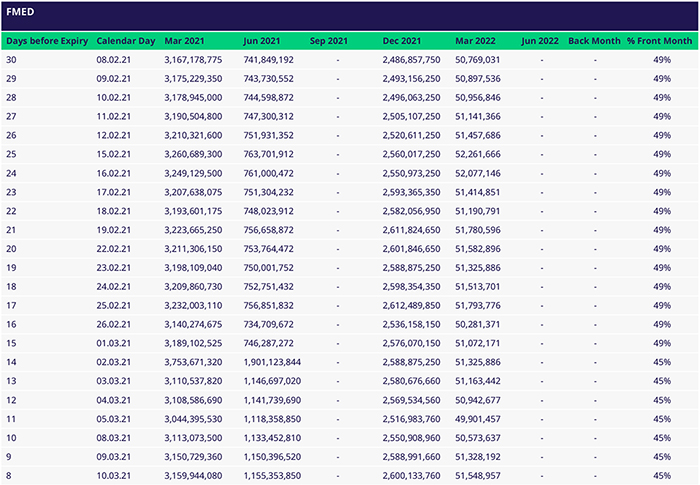Click the FMED table title bar

pyautogui.click(x=350, y=15)
